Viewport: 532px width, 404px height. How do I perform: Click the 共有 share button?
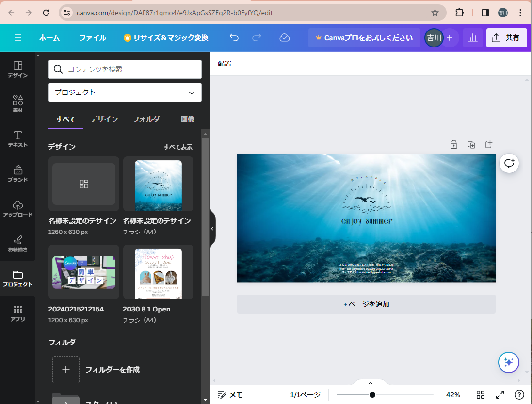point(506,38)
